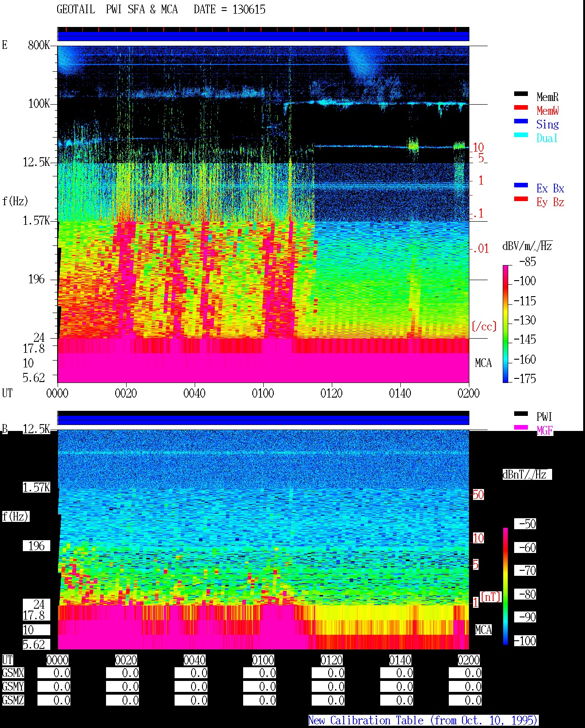This screenshot has width=585, height=728.
Task: Click the dBnT color scale bar
Action: pos(505,586)
